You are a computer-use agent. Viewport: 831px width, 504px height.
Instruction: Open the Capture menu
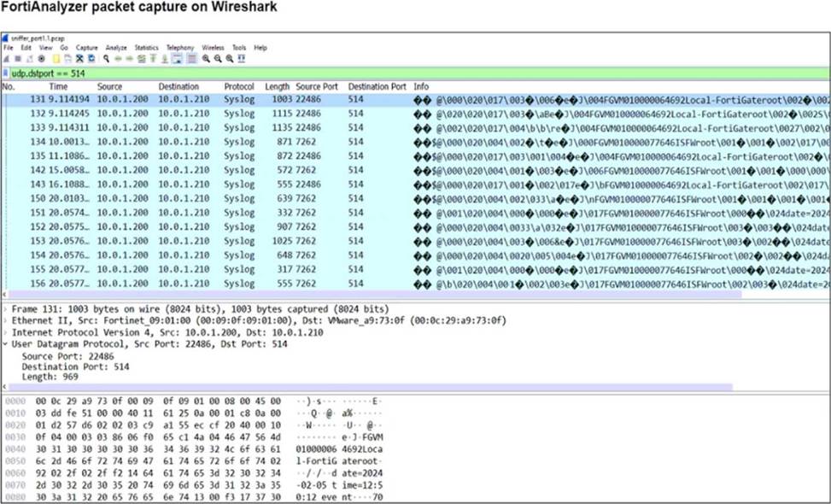87,48
